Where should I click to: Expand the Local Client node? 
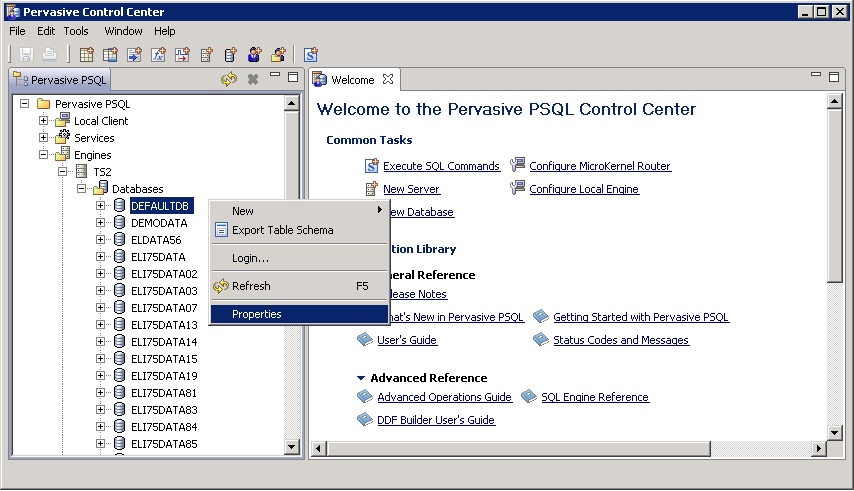tap(43, 120)
